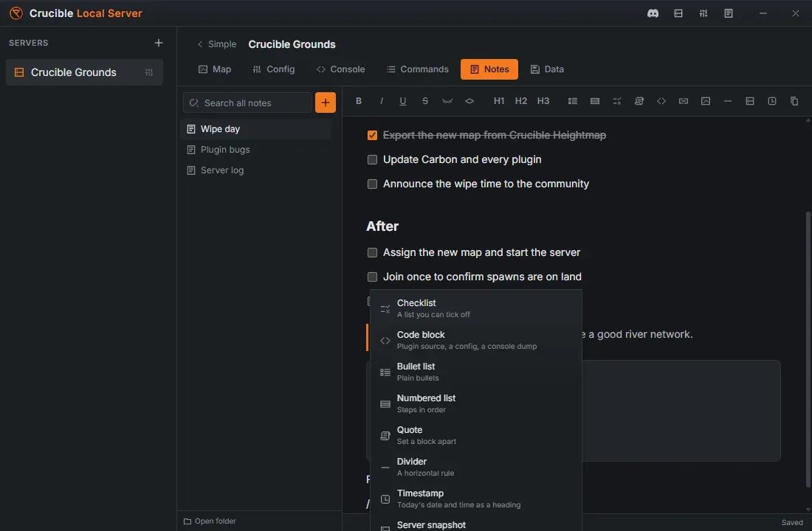The width and height of the screenshot is (812, 531).
Task: Set the line to Heading 1
Action: [x=499, y=101]
